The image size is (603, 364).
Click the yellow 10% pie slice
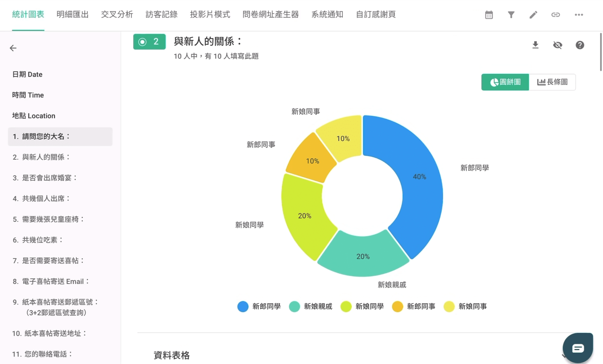pos(343,139)
